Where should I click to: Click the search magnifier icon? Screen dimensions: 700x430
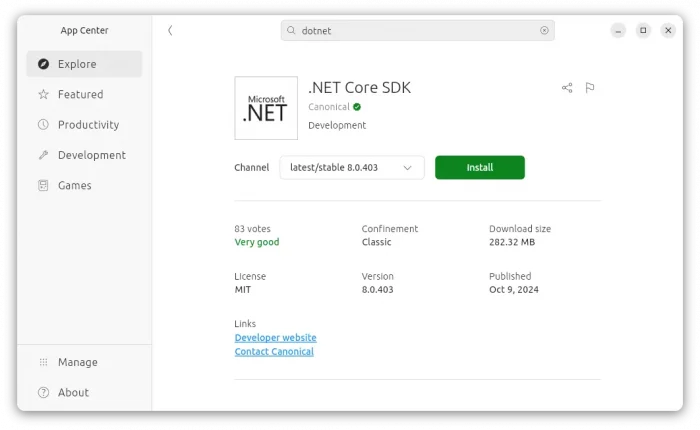tap(291, 30)
